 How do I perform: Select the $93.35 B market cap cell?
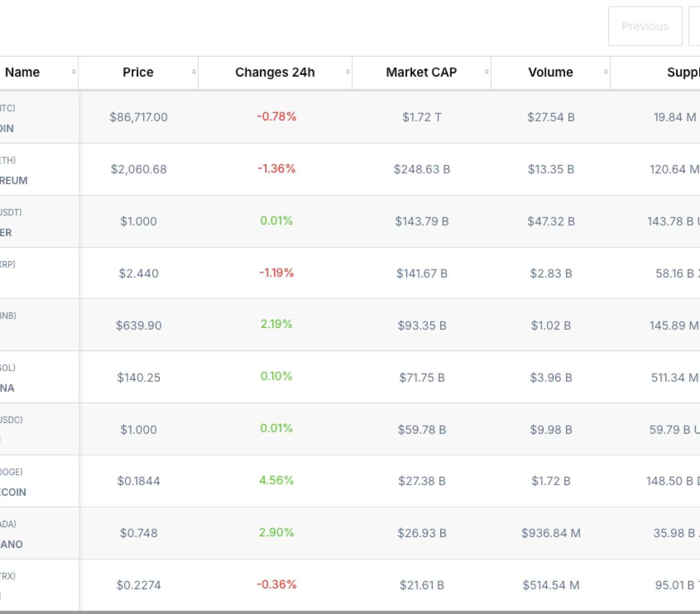click(422, 326)
